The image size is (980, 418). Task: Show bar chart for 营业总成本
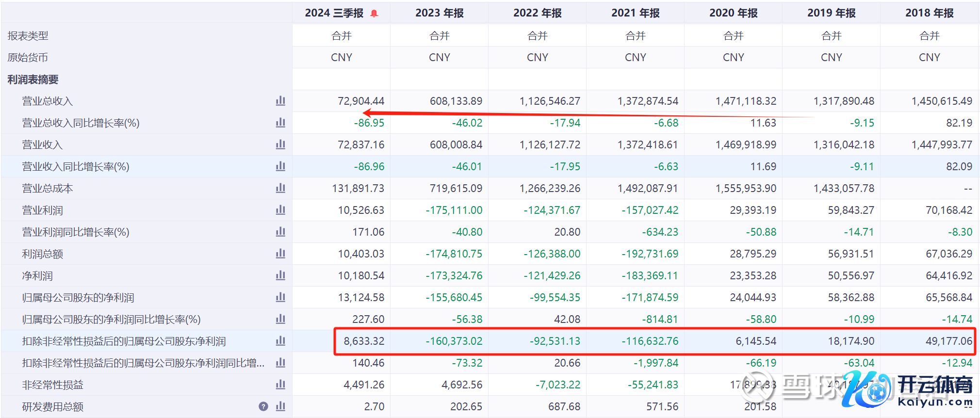280,188
